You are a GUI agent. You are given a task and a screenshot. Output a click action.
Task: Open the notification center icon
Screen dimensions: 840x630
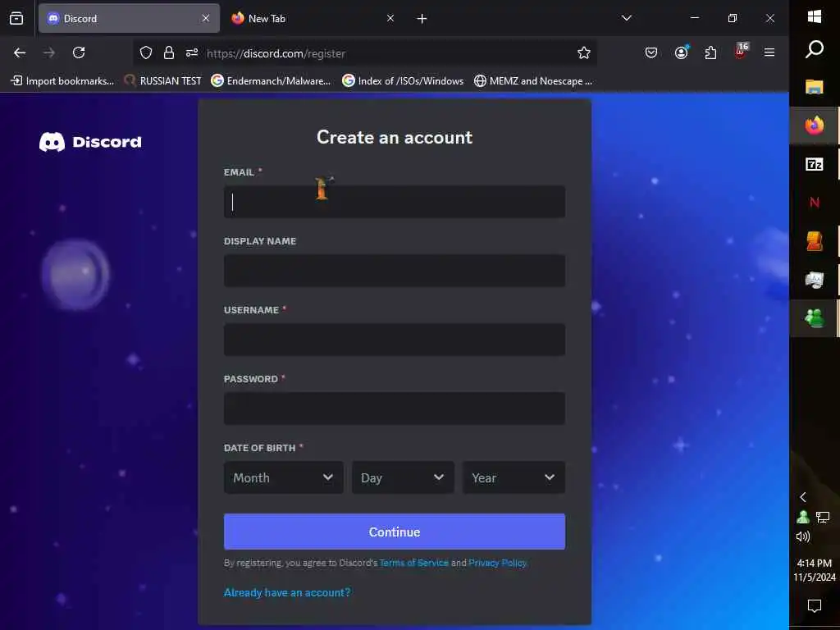815,606
